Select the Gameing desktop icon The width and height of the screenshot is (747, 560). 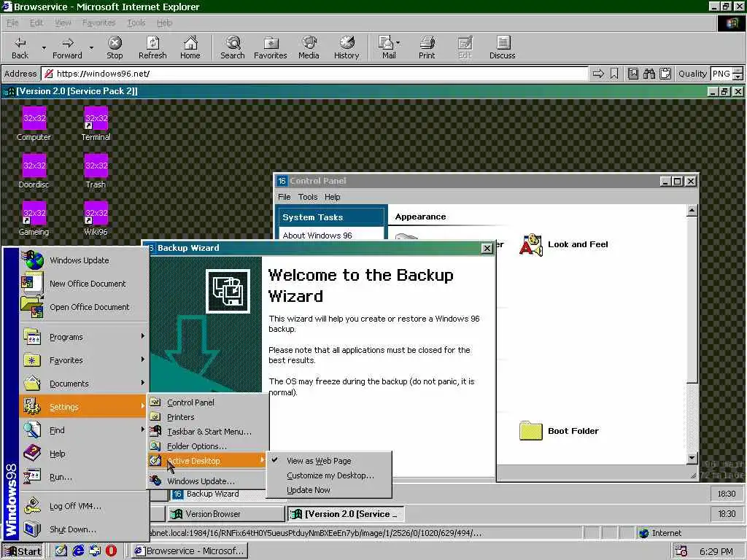[x=34, y=219]
